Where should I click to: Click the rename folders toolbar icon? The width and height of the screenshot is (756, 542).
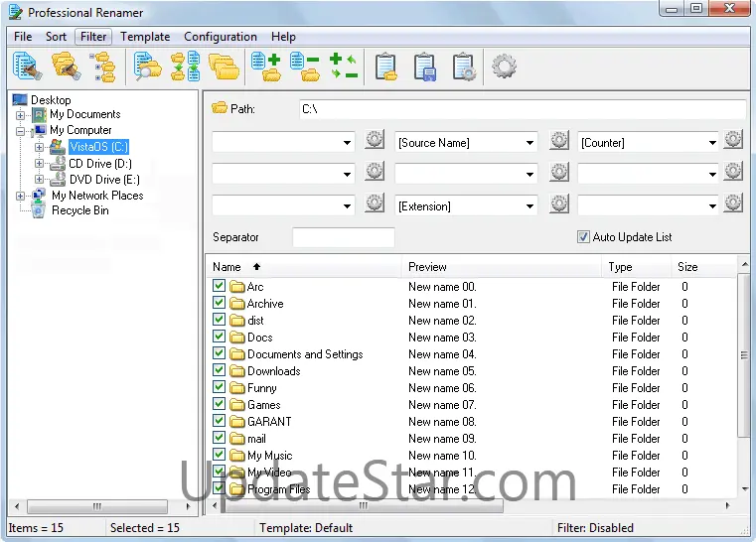click(66, 66)
